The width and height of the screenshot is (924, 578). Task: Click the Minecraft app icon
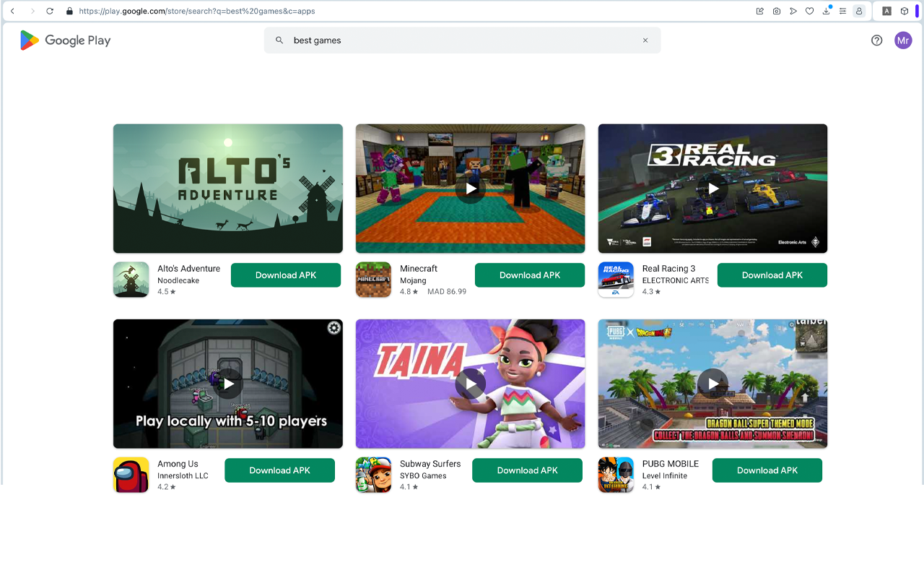(x=373, y=280)
